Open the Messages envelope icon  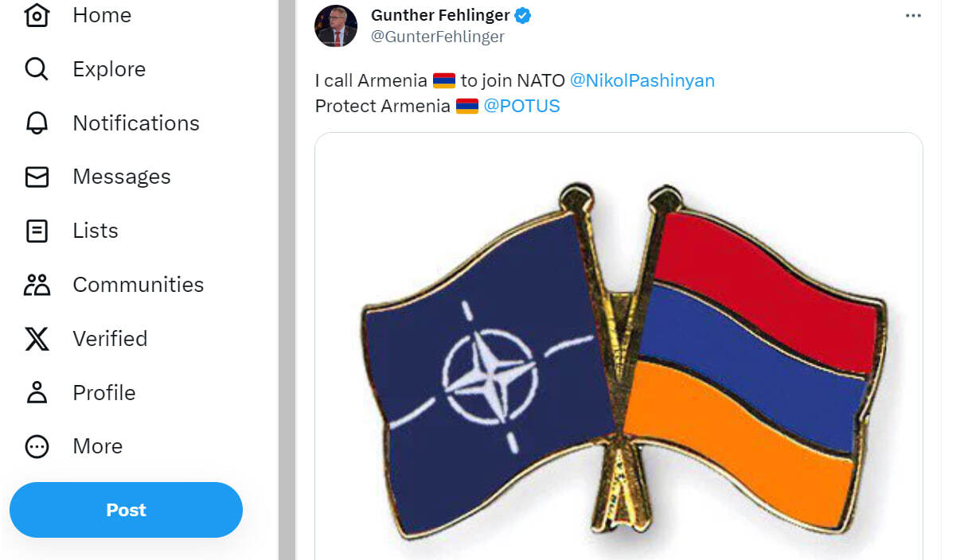37,177
